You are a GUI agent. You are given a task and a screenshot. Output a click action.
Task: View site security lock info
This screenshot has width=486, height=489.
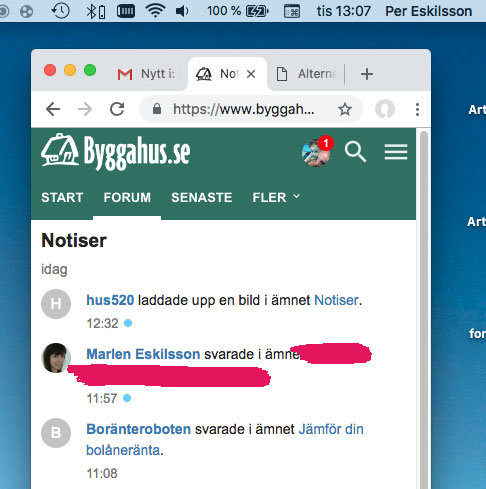click(157, 109)
